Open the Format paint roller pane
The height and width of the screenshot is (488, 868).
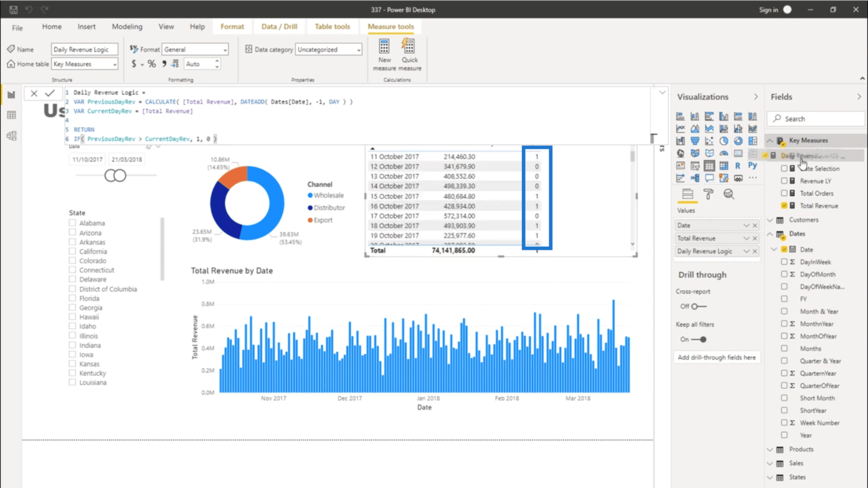[708, 194]
